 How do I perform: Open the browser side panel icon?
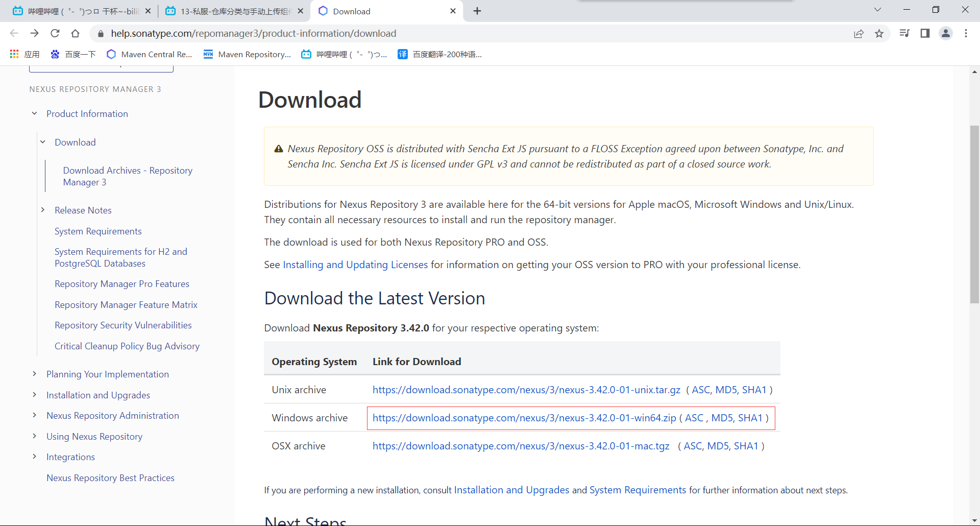925,33
